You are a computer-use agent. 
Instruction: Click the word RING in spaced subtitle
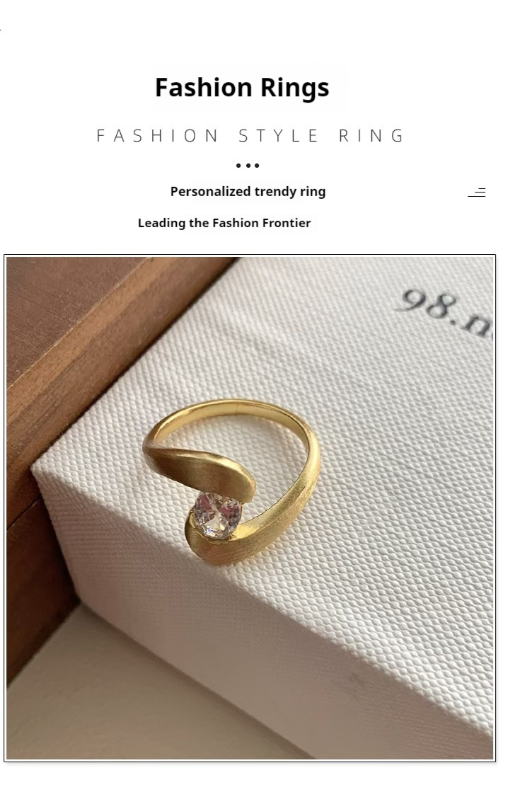click(x=371, y=136)
